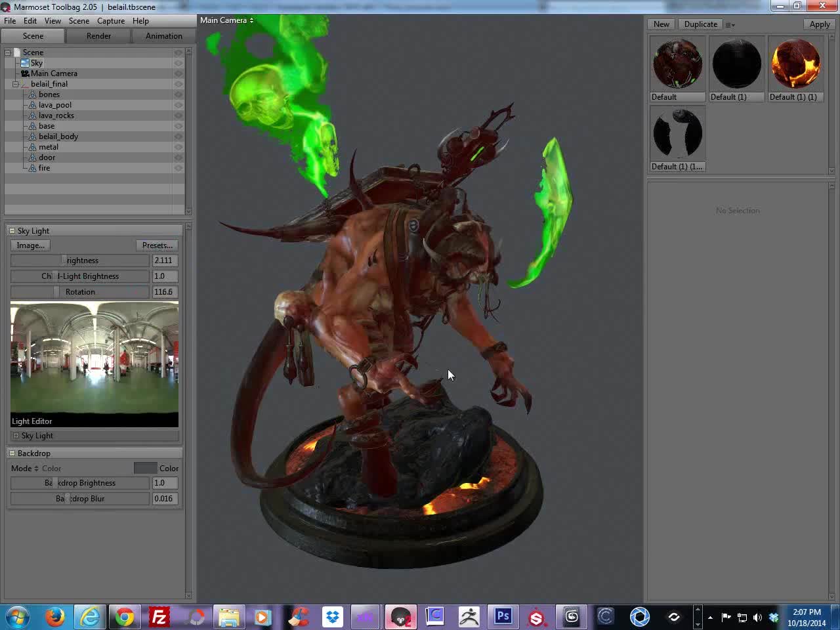Open Google Chrome from the taskbar
Screen dimensions: 840x630
125,617
